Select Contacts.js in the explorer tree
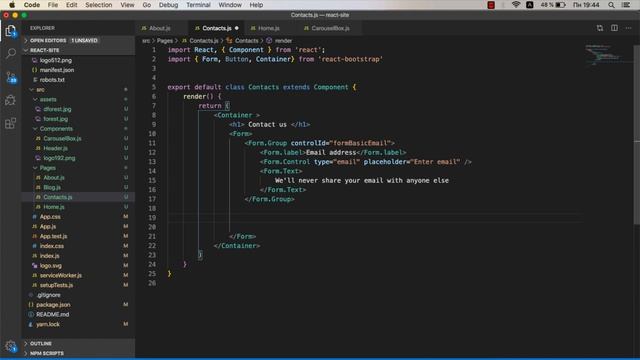 click(78, 197)
